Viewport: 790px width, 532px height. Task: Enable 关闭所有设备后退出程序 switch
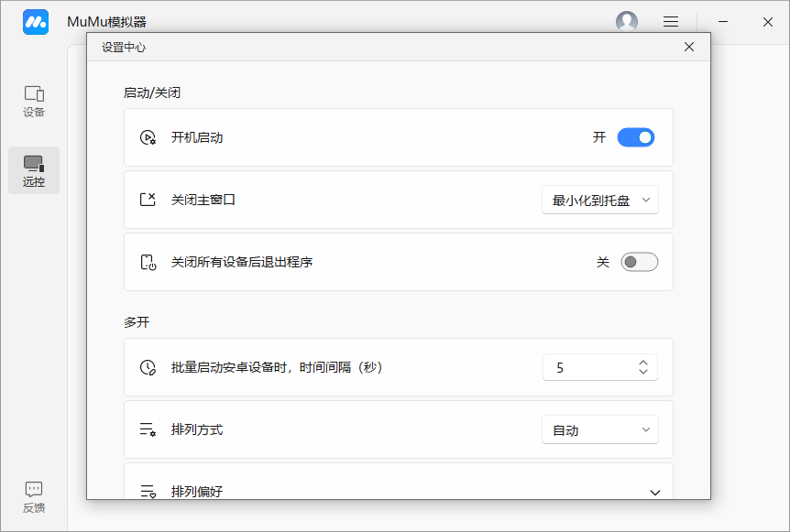[639, 261]
